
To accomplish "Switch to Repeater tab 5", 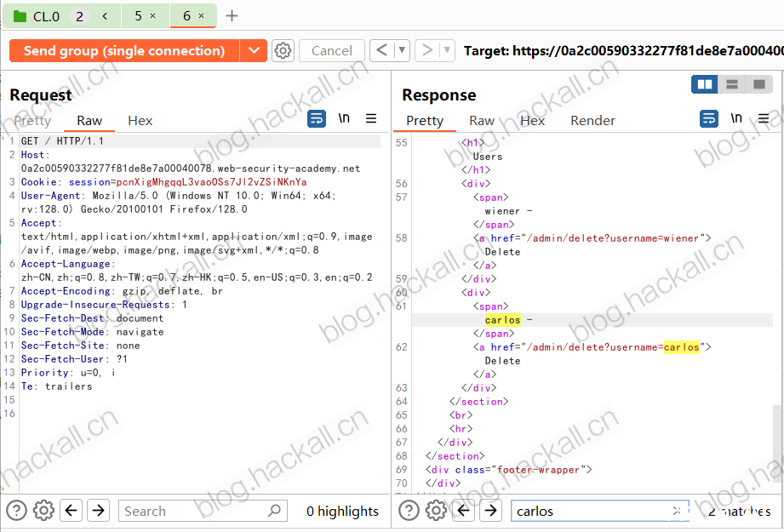I will click(139, 16).
